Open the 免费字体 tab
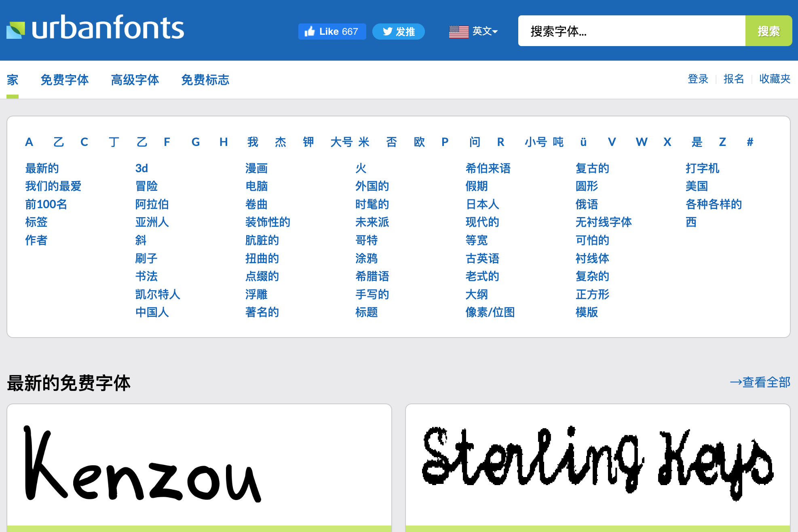 coord(65,80)
